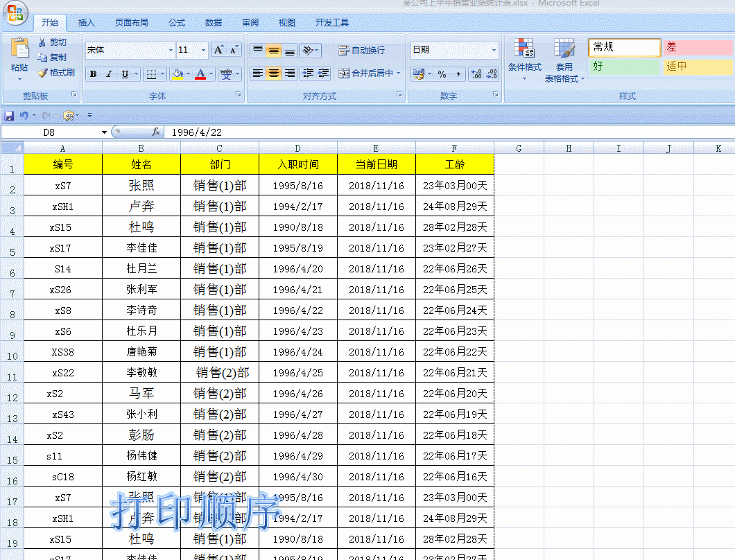Apply percent style

[442, 73]
